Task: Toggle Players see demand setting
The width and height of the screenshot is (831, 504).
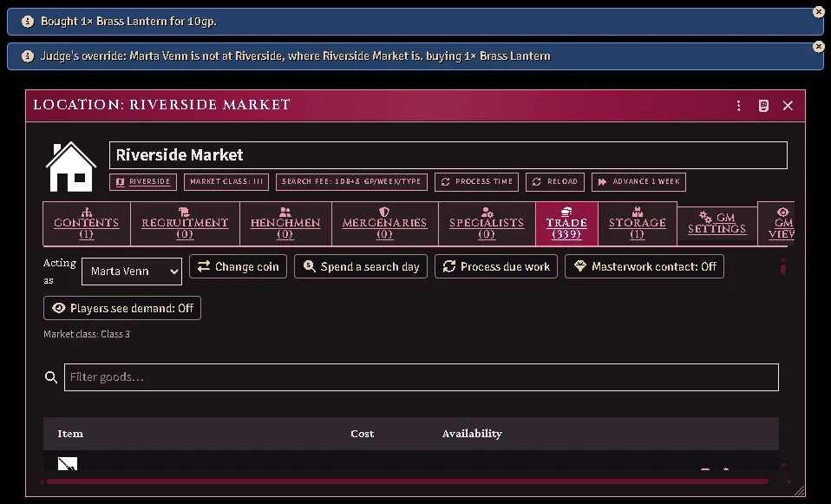Action: [122, 308]
